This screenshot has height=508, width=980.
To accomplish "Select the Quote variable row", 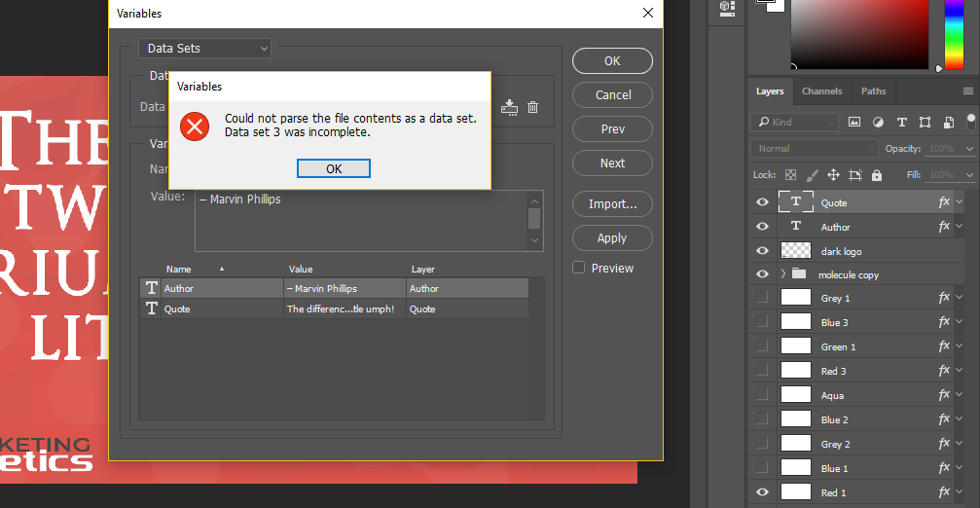I will (x=335, y=308).
